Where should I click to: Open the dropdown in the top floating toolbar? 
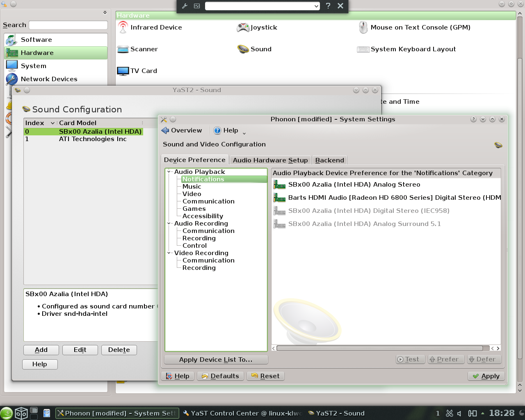pos(316,6)
